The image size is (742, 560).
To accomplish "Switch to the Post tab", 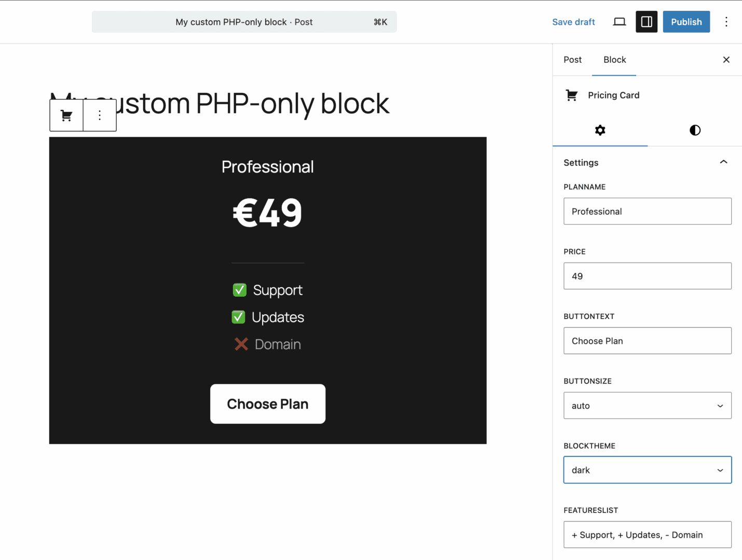I will (x=572, y=60).
